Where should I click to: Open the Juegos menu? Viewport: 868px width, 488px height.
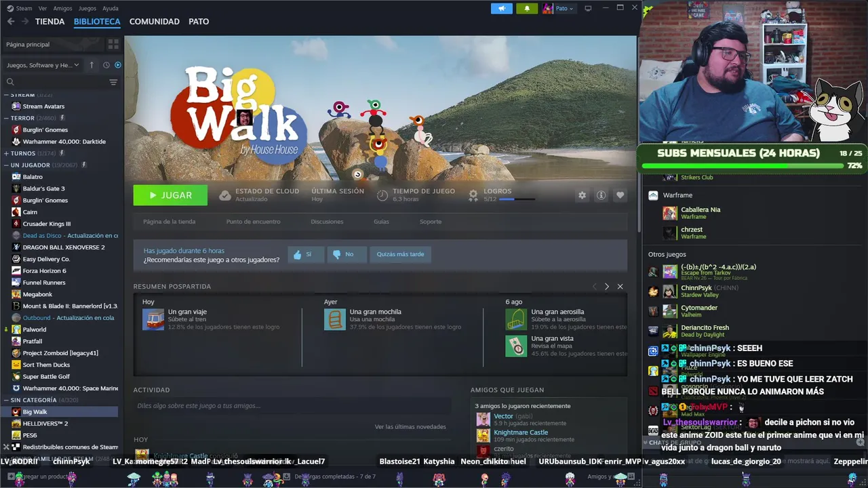pyautogui.click(x=87, y=8)
